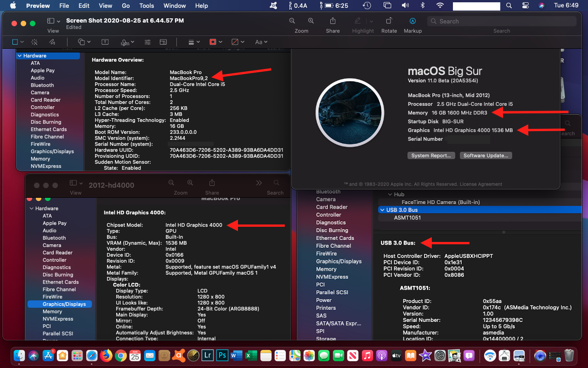This screenshot has height=368, width=588.
Task: Share the Screen Shot image
Action: pyautogui.click(x=333, y=21)
